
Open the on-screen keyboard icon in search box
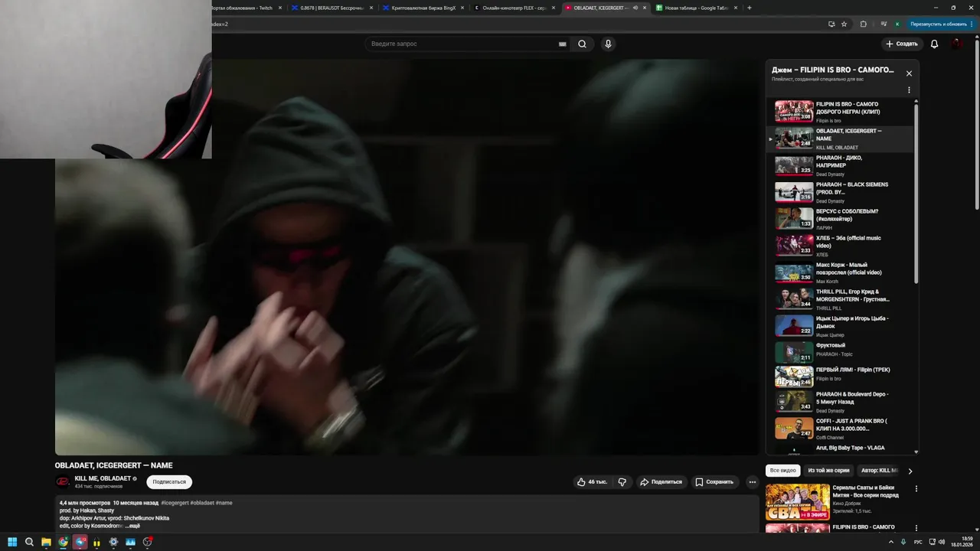pyautogui.click(x=563, y=44)
